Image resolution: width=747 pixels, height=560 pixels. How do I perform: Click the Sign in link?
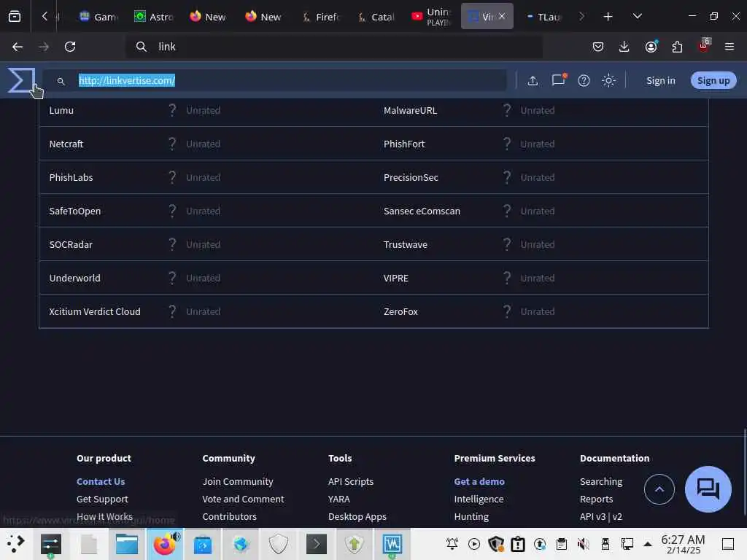660,80
